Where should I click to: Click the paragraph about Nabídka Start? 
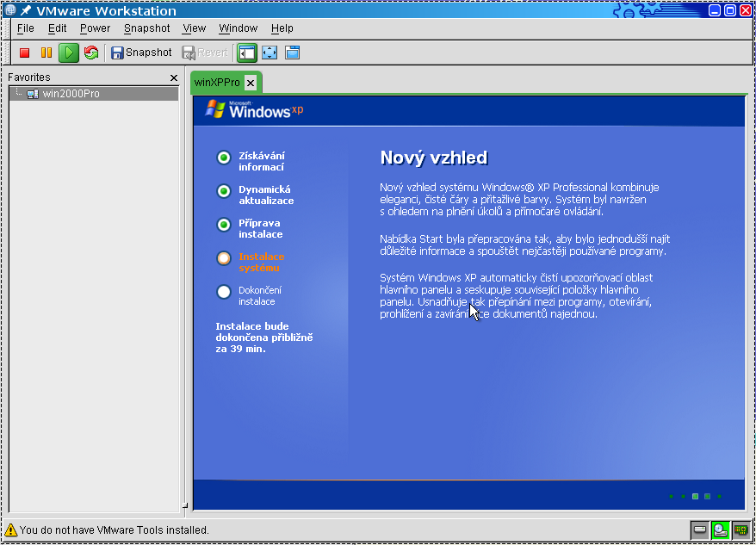[524, 245]
